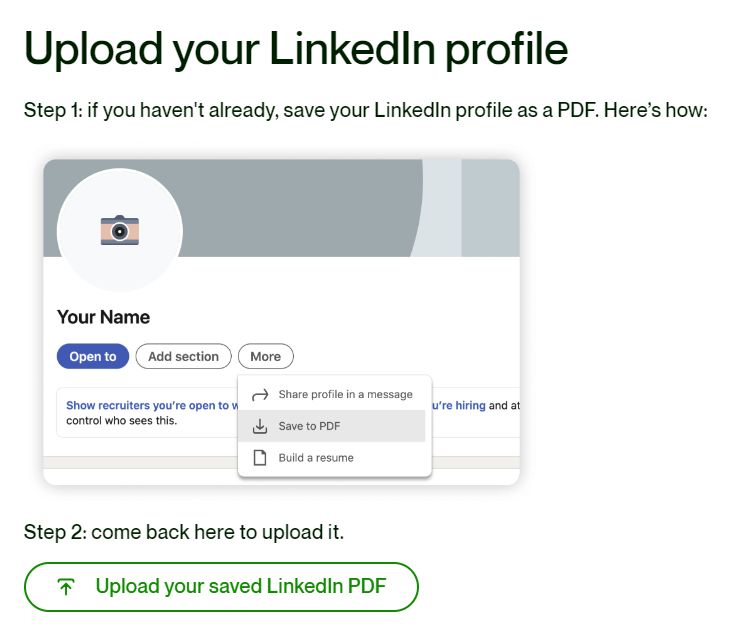This screenshot has width=732, height=633.
Task: Click the camera icon in profile photo
Action: coord(120,230)
